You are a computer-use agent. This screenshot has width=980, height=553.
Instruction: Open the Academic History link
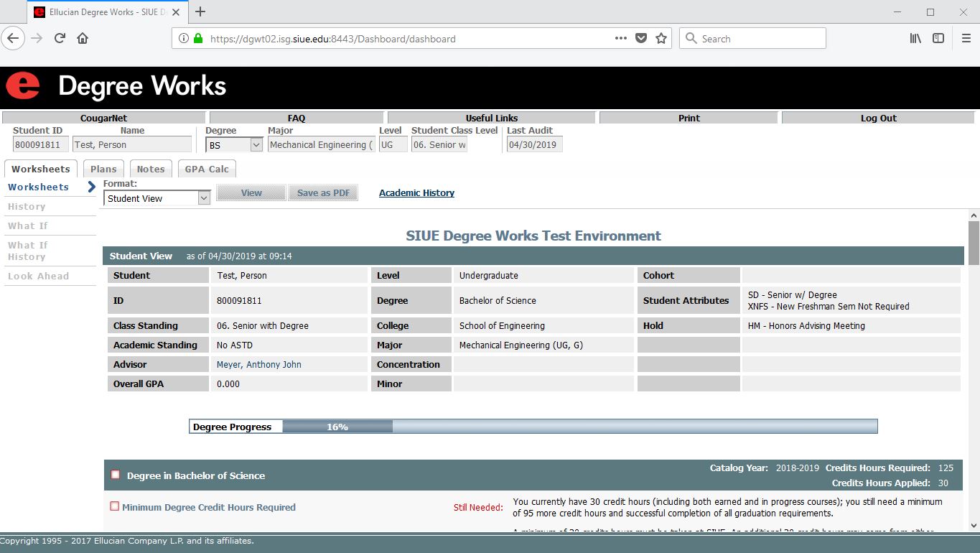point(416,193)
